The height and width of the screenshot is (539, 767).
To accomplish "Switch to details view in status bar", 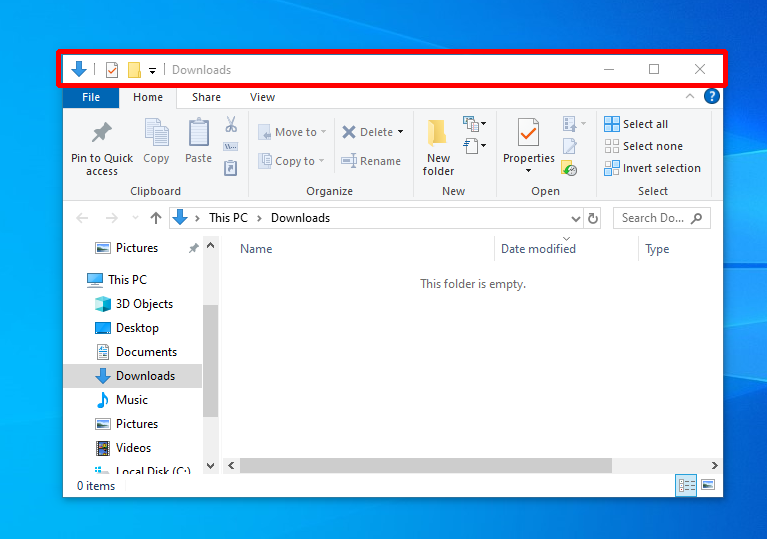I will pyautogui.click(x=687, y=485).
